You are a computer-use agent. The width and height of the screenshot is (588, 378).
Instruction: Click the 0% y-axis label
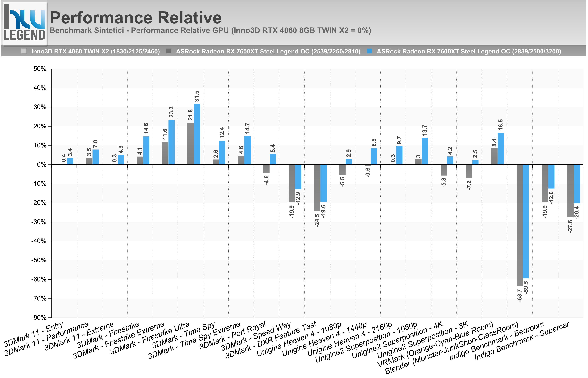coord(41,164)
